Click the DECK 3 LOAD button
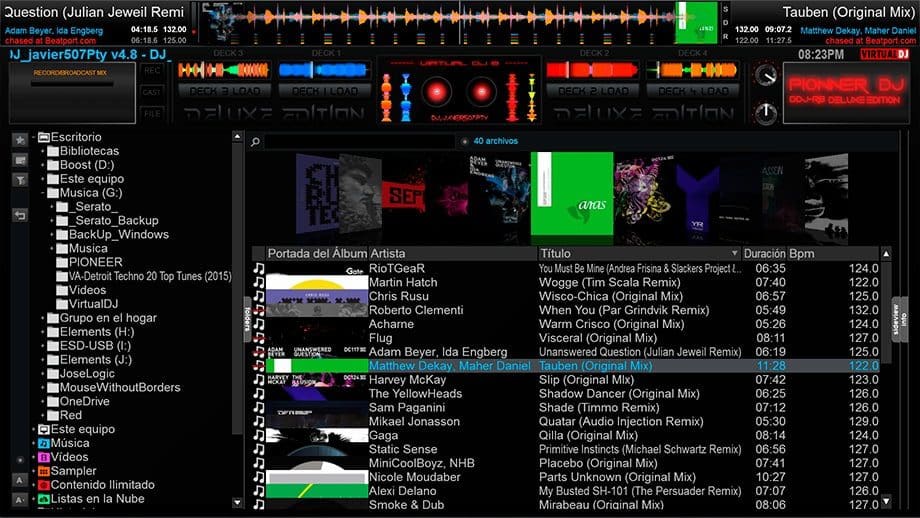The width and height of the screenshot is (920, 518). (x=224, y=92)
